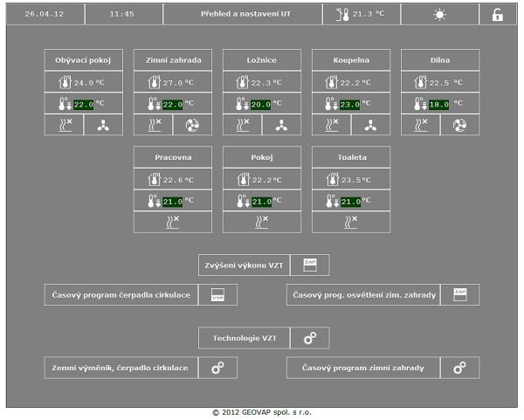The height and width of the screenshot is (420, 524).
Task: Click the ventilation icon under Zimní zahrada
Action: [192, 125]
